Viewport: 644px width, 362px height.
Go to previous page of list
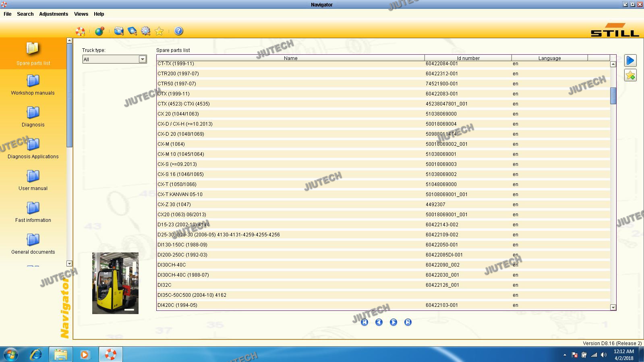click(379, 322)
